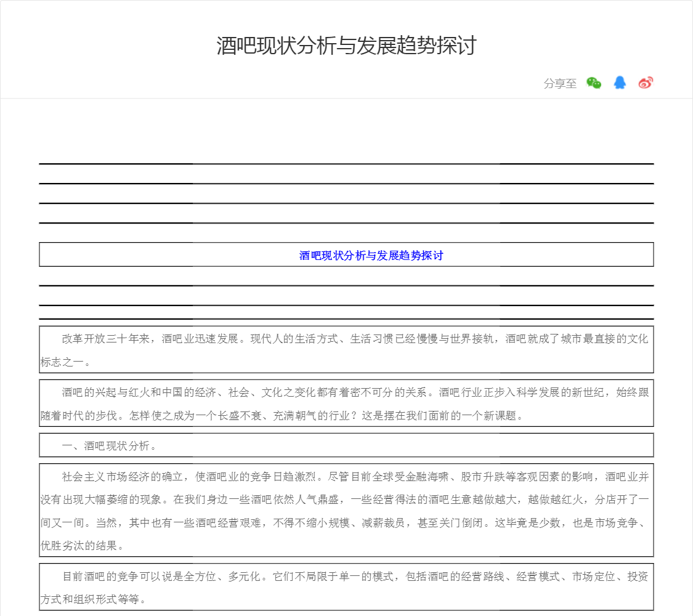Click the heading 一、酒吧现状分析。
The width and height of the screenshot is (693, 616).
pos(346,445)
